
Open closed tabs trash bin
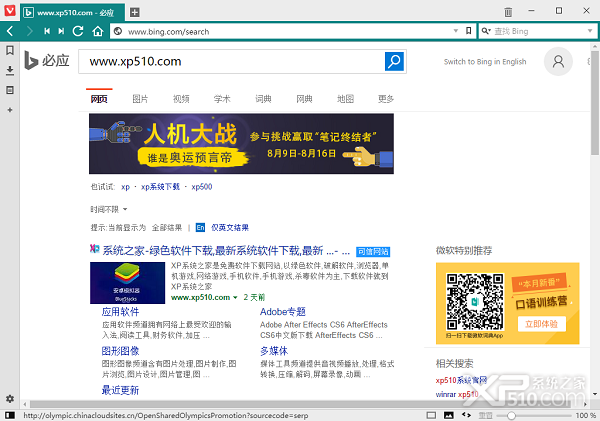(508, 12)
